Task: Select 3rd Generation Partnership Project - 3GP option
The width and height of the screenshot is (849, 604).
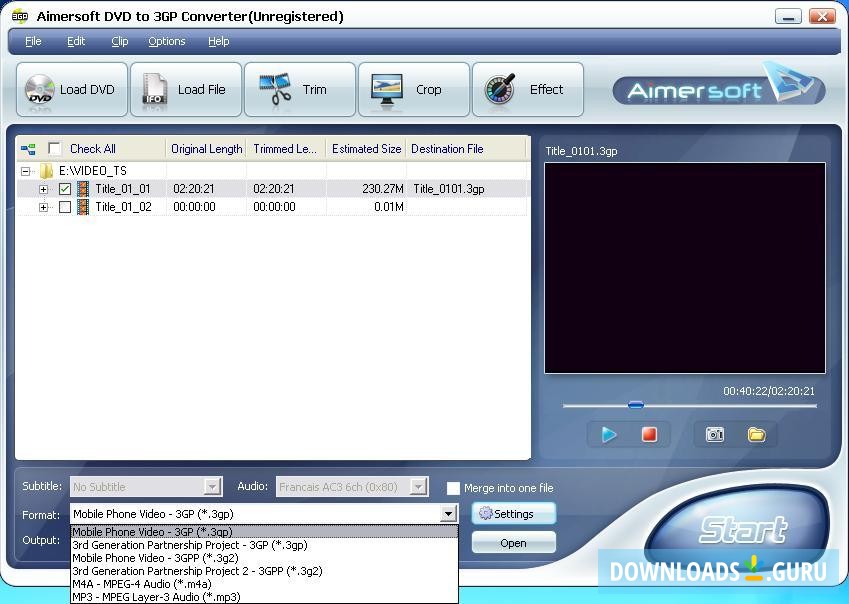Action: tap(264, 545)
